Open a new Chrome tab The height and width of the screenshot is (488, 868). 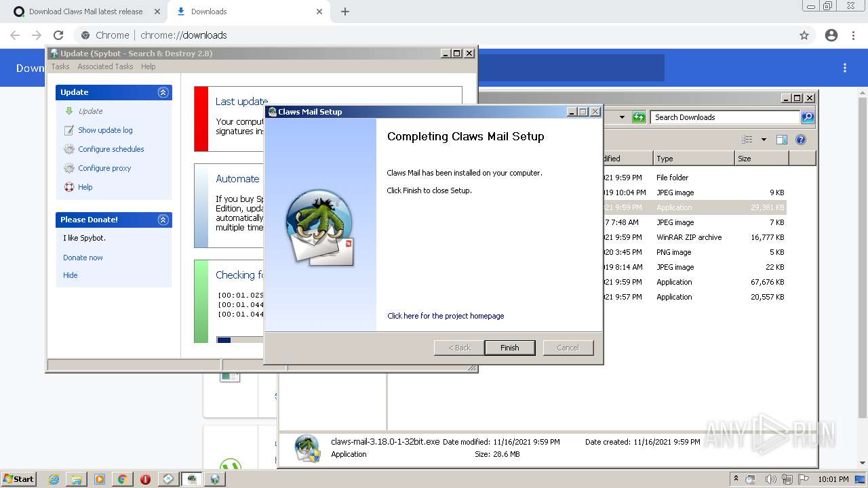tap(344, 12)
